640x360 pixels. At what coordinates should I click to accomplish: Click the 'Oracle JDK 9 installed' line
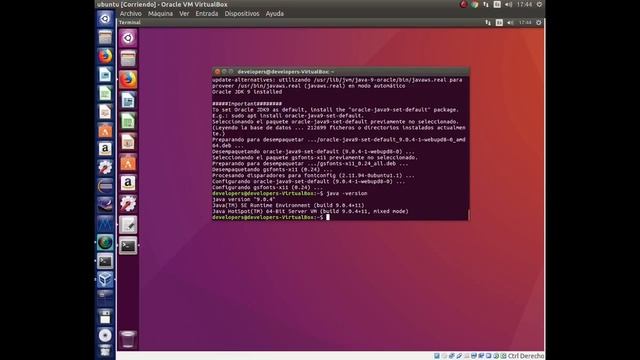(247, 92)
